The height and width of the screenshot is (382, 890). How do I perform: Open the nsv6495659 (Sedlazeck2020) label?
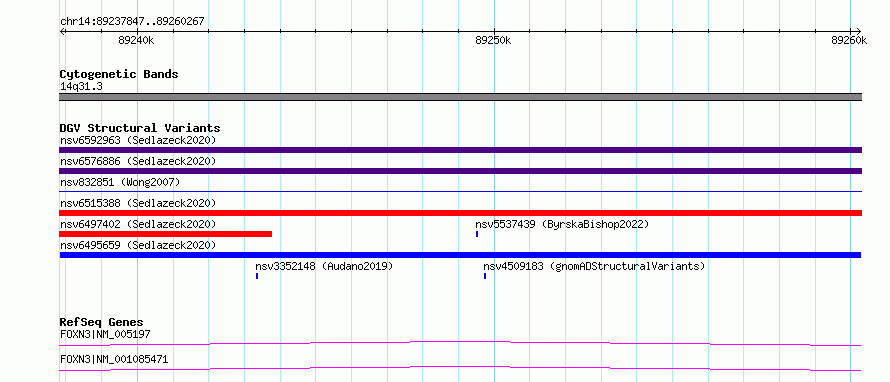pyautogui.click(x=138, y=245)
